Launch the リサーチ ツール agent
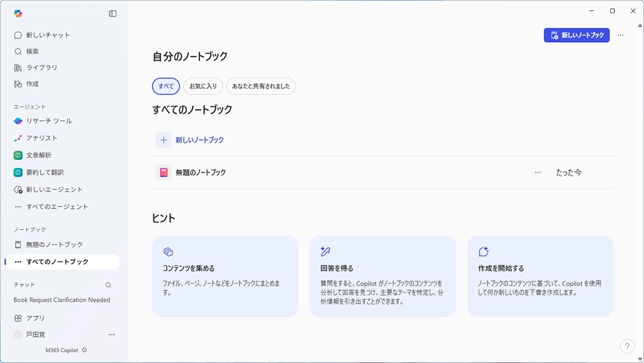Image resolution: width=644 pixels, height=363 pixels. tap(48, 121)
